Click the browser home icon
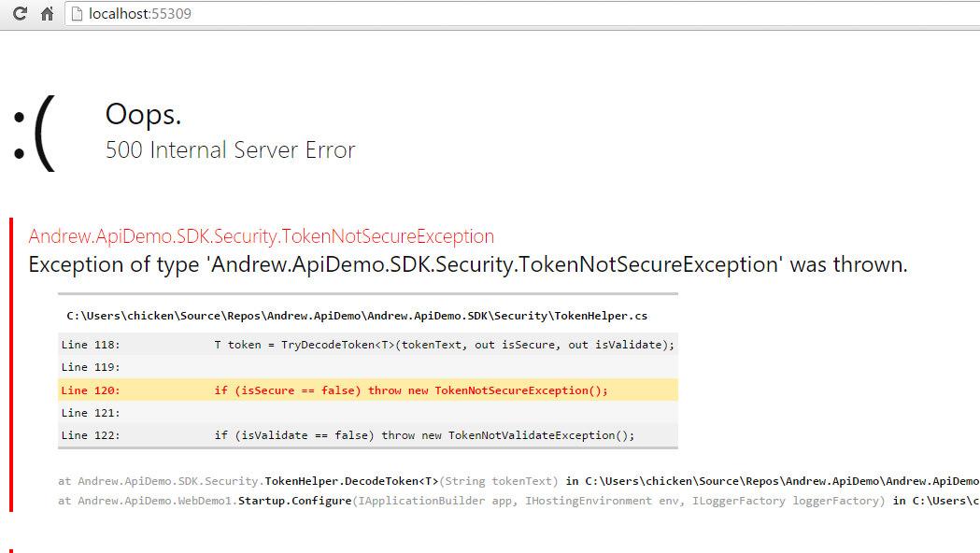Image resolution: width=980 pixels, height=553 pixels. click(47, 15)
